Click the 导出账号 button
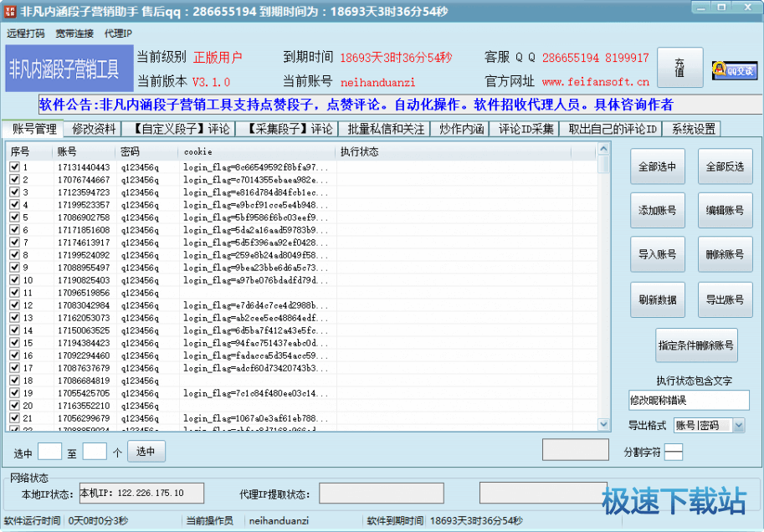Image resolution: width=764 pixels, height=532 pixels. 725,299
